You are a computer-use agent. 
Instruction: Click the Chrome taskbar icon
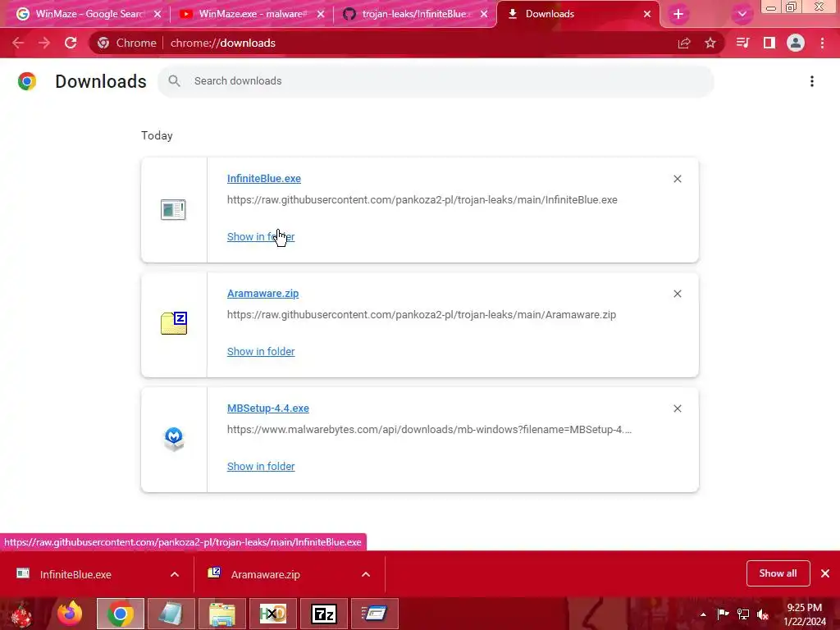tap(120, 614)
